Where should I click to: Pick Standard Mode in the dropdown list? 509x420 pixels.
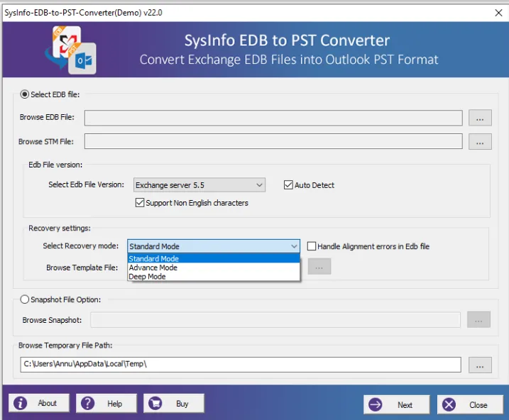[154, 259]
